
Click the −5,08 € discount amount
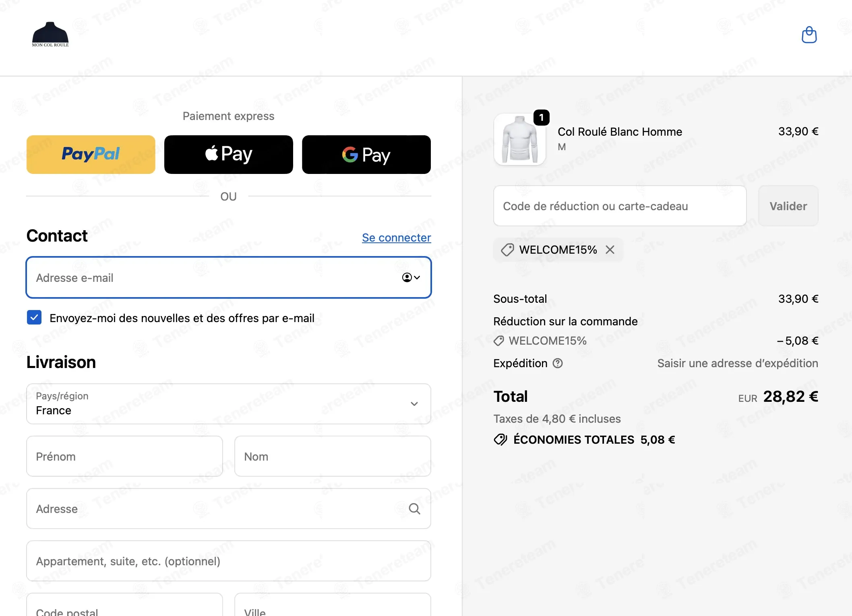(x=798, y=341)
